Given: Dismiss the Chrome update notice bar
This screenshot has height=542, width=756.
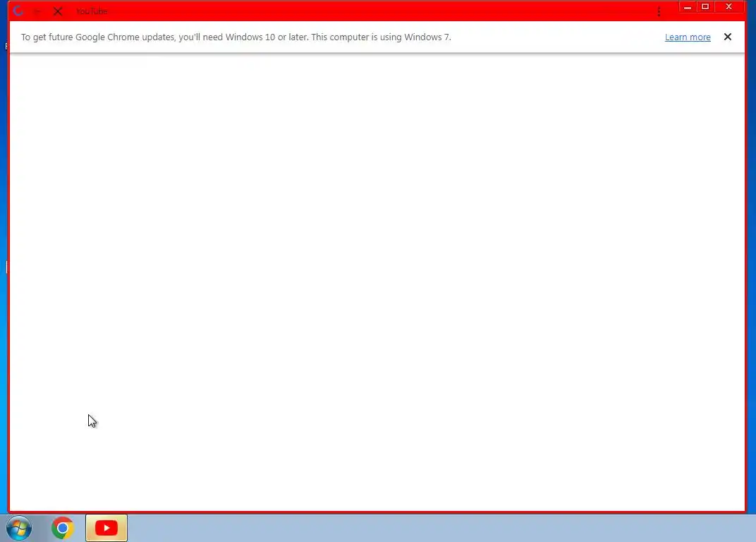Looking at the screenshot, I should coord(728,37).
